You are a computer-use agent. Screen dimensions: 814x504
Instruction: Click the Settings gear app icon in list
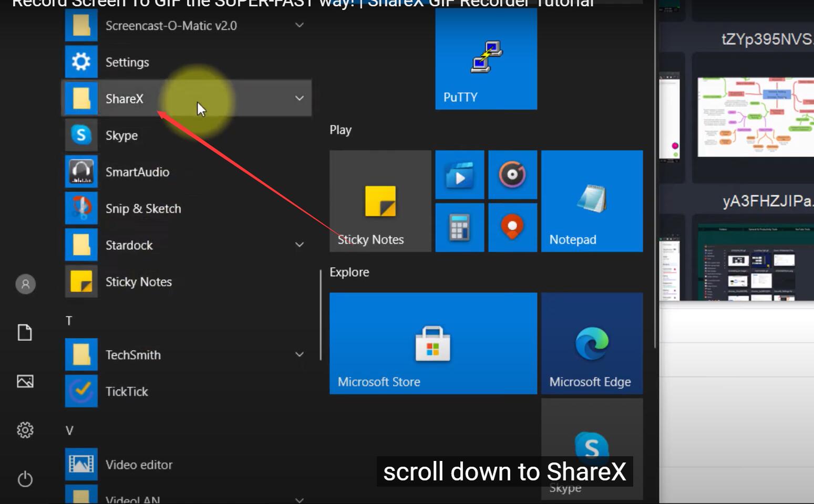pyautogui.click(x=81, y=62)
